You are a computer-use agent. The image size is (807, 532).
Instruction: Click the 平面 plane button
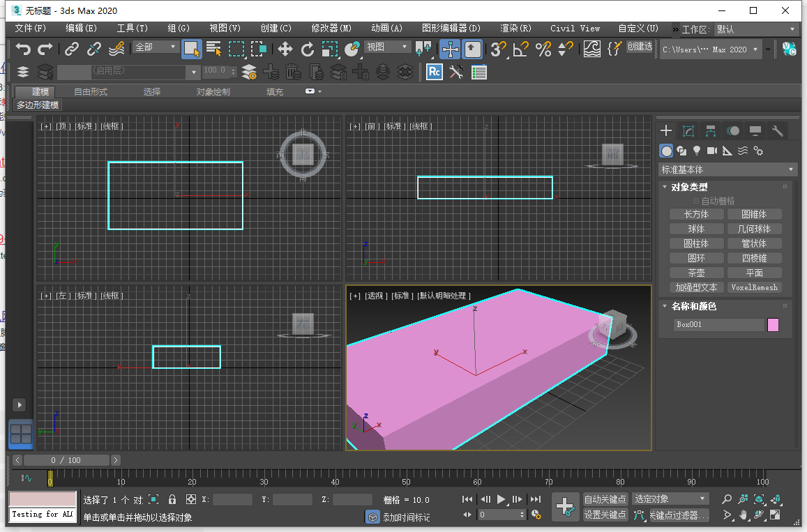tap(755, 273)
